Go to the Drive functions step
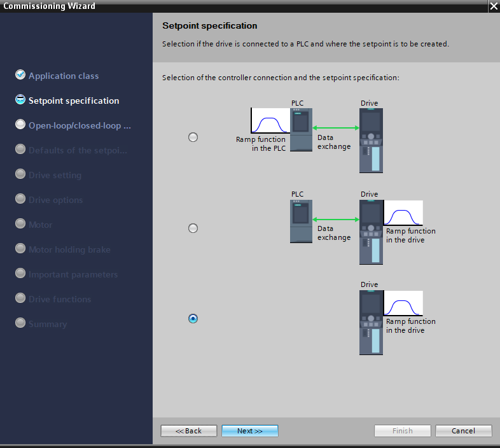Viewport: 500px width, 448px height. [x=60, y=299]
